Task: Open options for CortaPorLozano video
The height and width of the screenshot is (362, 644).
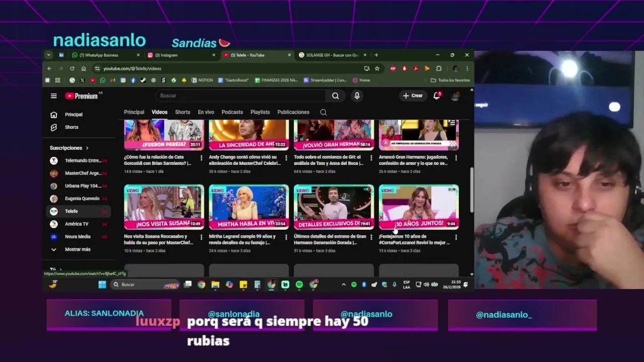Action: click(x=456, y=237)
